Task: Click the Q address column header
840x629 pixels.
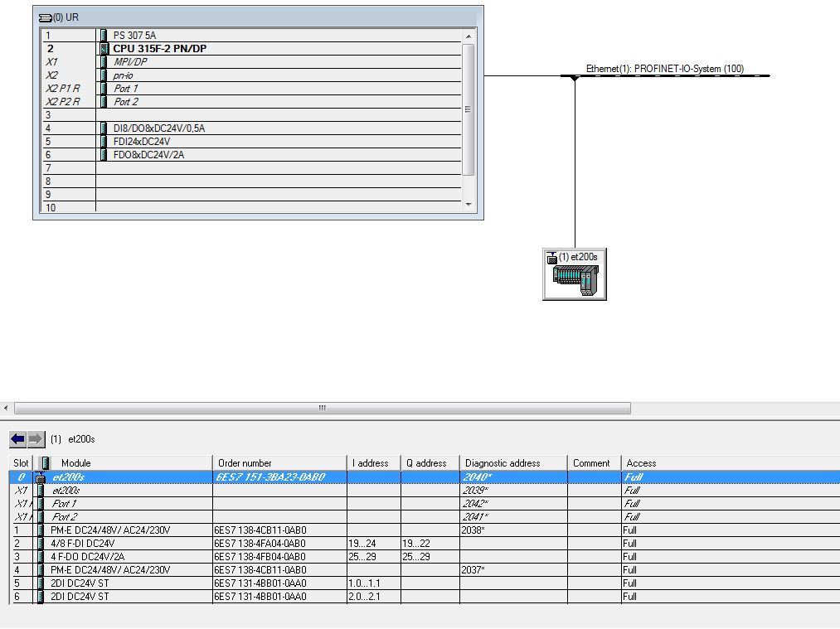Action: [x=430, y=463]
